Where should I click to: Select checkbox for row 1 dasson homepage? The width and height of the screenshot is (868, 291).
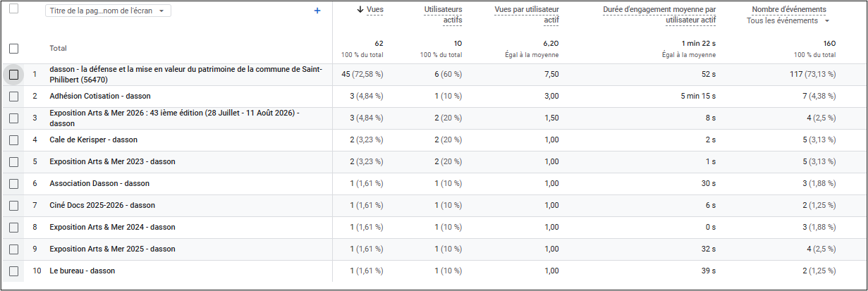13,75
